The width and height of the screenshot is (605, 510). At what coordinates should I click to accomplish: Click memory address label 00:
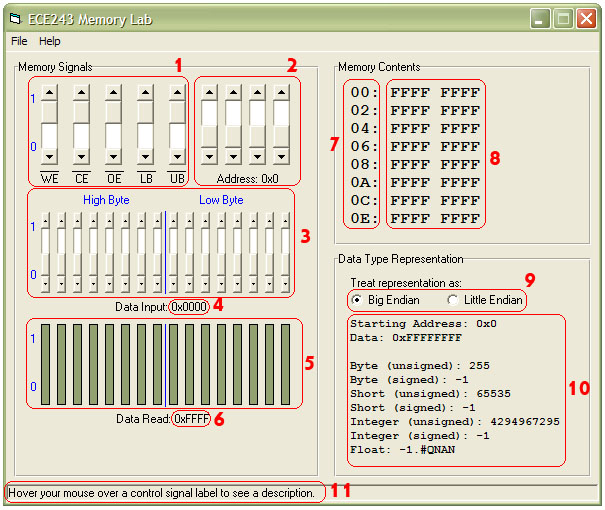tap(363, 92)
